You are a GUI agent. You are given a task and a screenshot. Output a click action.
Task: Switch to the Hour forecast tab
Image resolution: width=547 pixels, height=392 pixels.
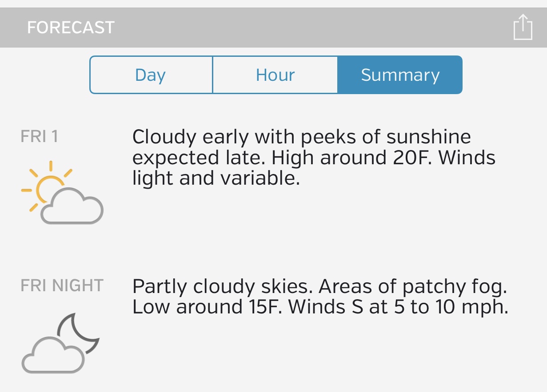pos(275,75)
